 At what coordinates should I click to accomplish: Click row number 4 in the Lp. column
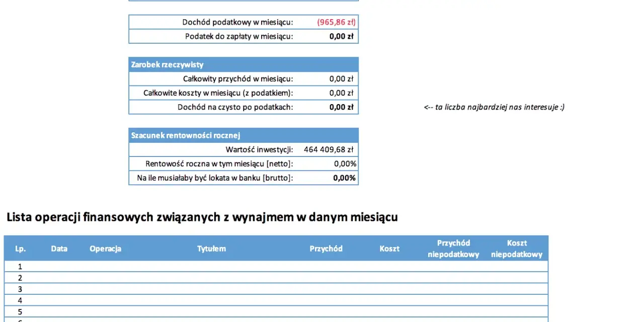pyautogui.click(x=20, y=300)
